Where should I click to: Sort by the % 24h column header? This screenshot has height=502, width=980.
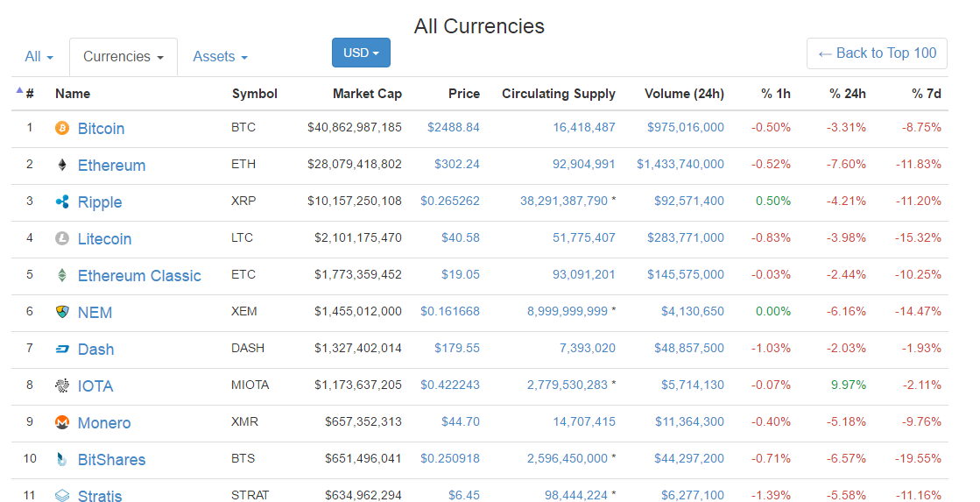[x=848, y=94]
